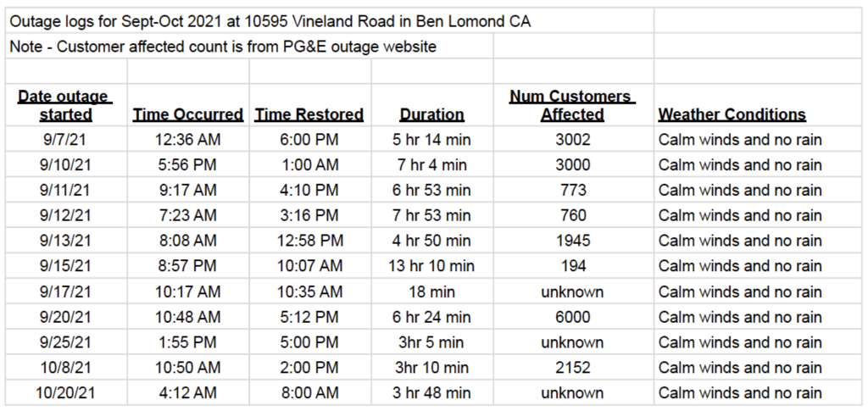Image resolution: width=868 pixels, height=411 pixels.
Task: Select the 12:36 AM time occurred cell
Action: pos(188,139)
